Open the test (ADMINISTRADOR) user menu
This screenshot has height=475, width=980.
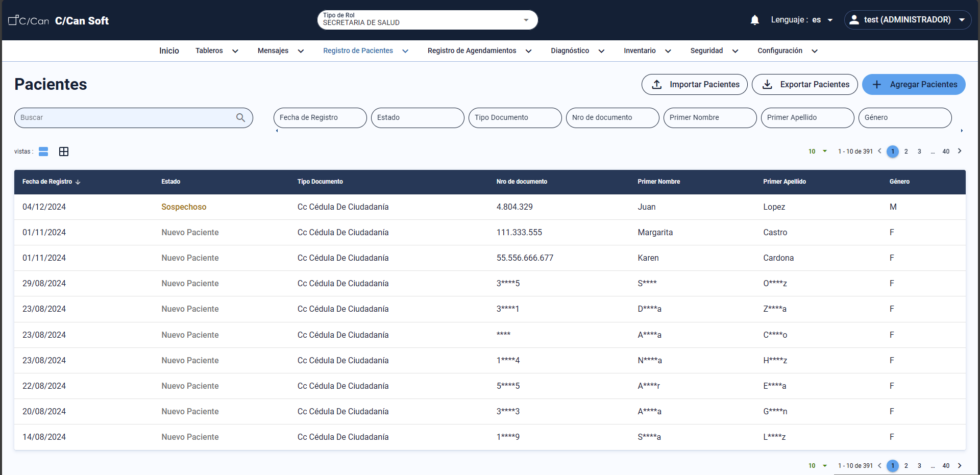(908, 20)
